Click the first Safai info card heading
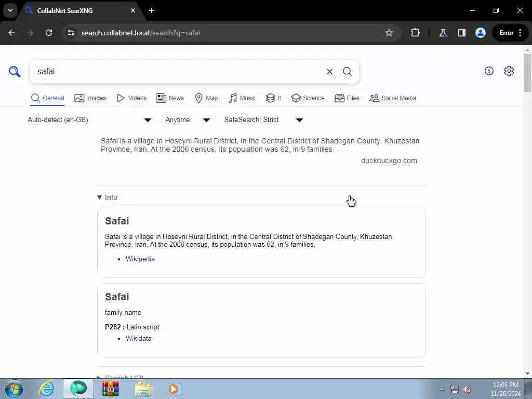The image size is (532, 399). point(117,221)
